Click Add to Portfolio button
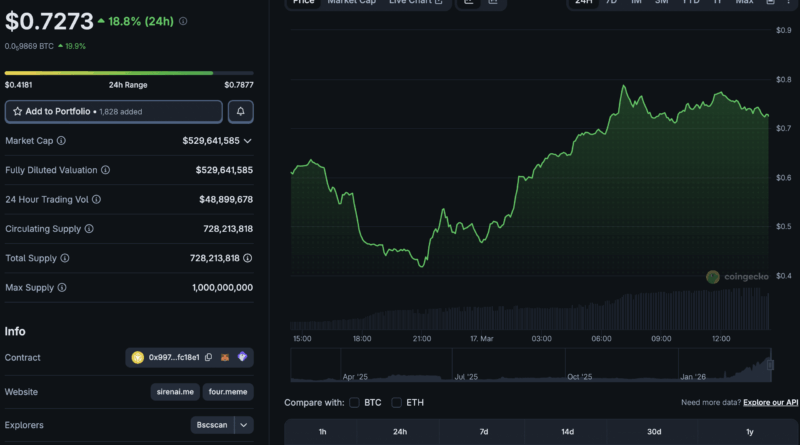The height and width of the screenshot is (445, 800). click(113, 111)
